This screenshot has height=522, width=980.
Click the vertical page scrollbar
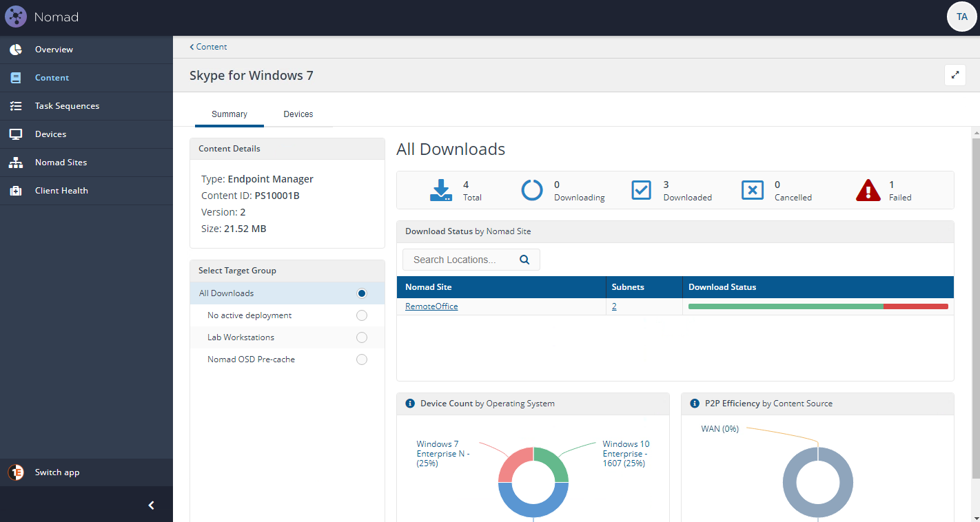(x=975, y=308)
